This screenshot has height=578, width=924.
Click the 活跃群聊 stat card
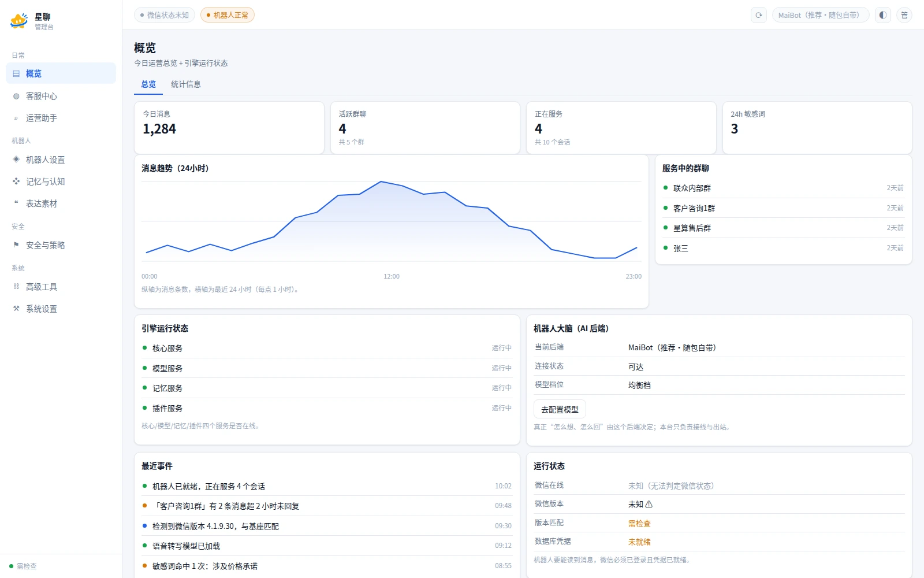[x=425, y=128]
